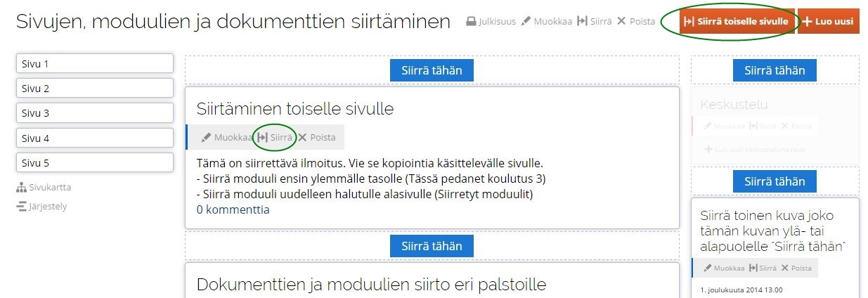
Task: Click the page header Poista X icon
Action: pyautogui.click(x=621, y=22)
